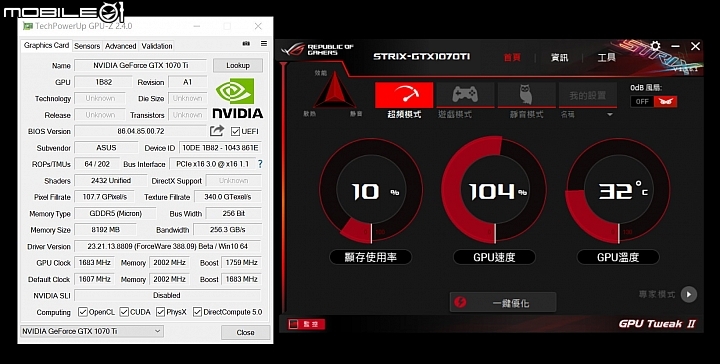Open the GPU-Z hamburger menu icon
Screen dimensions: 720x364
coord(264,44)
